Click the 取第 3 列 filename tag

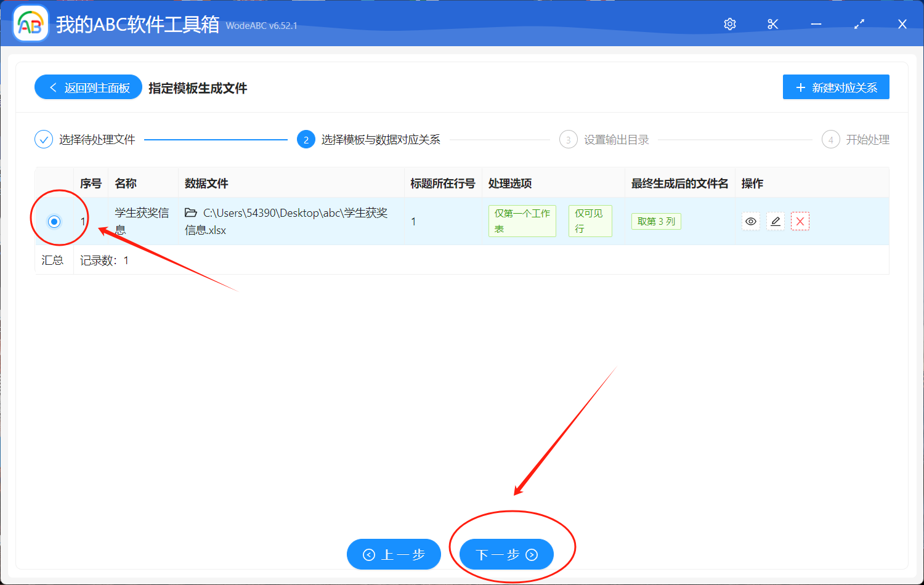tap(655, 221)
